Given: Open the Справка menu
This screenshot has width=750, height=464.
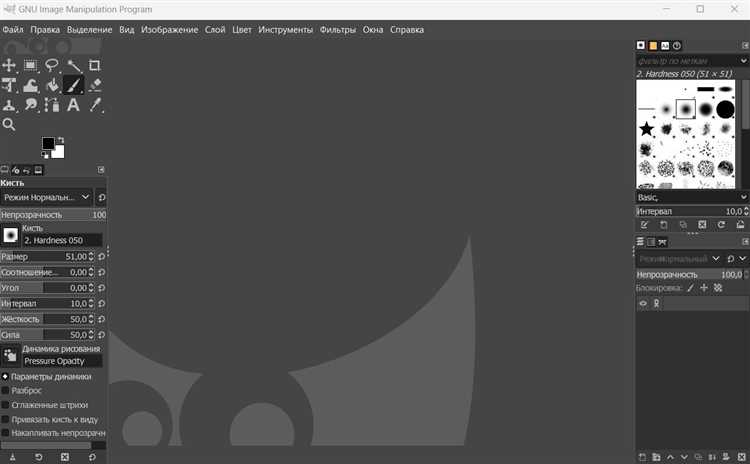Looking at the screenshot, I should point(407,30).
